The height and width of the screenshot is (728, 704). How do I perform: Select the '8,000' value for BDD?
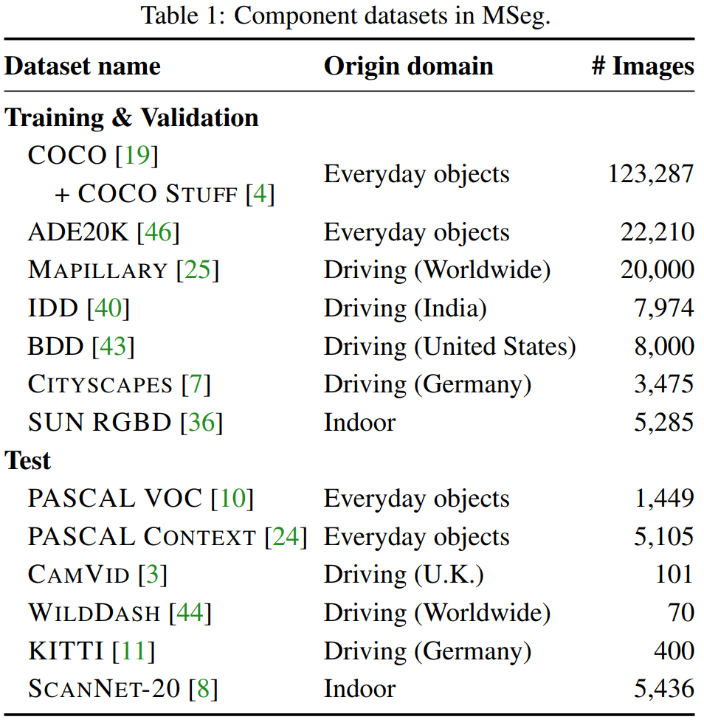click(664, 346)
